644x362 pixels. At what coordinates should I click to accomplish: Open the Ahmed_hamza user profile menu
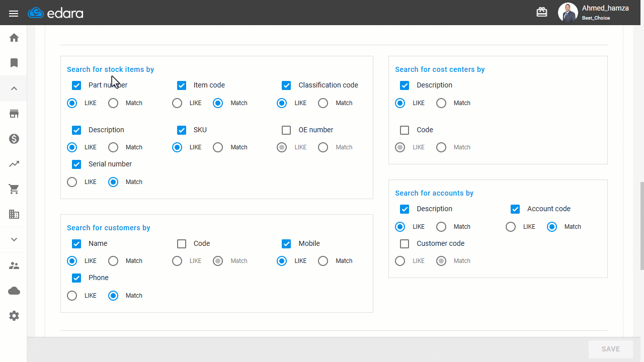(594, 13)
